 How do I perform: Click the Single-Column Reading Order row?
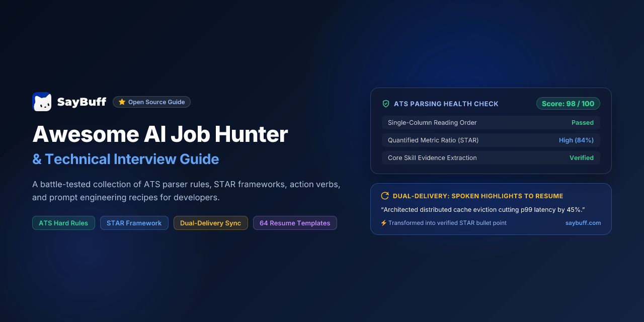coord(491,123)
